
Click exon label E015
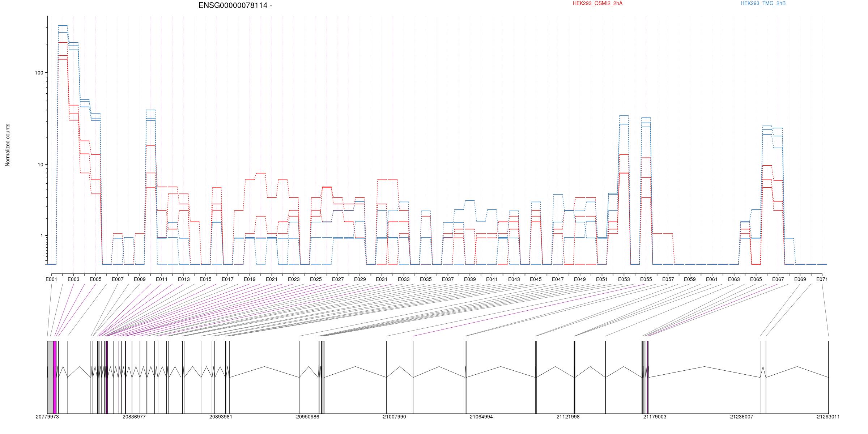point(205,279)
